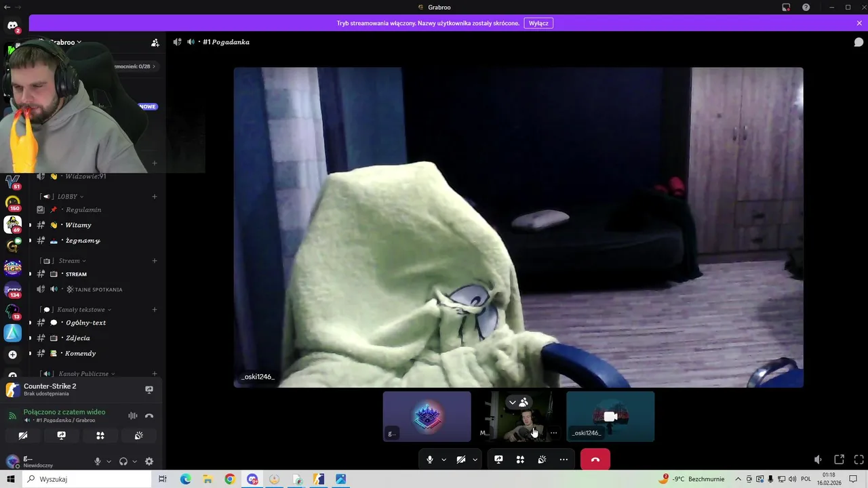Add a channel to the LOBBY category
Screen dimensions: 868x488
coord(155,197)
